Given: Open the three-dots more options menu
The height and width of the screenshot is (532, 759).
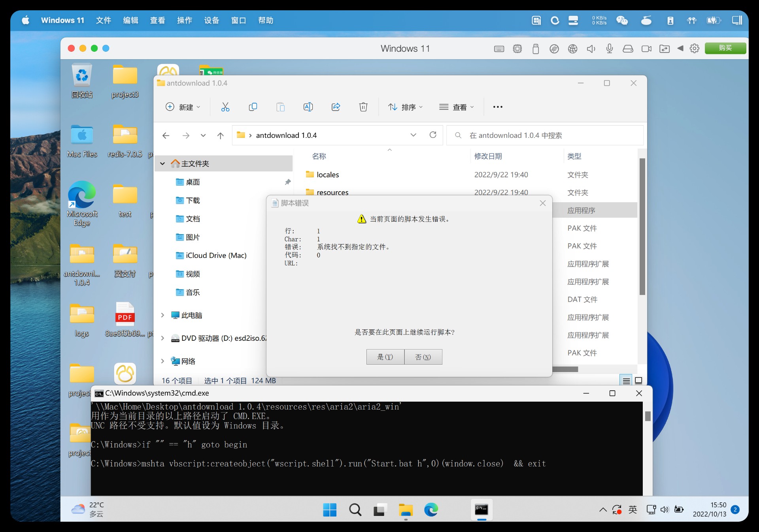Looking at the screenshot, I should (x=498, y=107).
